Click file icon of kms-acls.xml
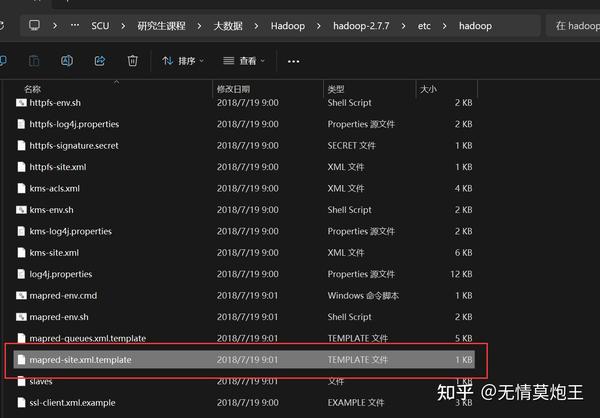The height and width of the screenshot is (418, 600). tap(21, 188)
